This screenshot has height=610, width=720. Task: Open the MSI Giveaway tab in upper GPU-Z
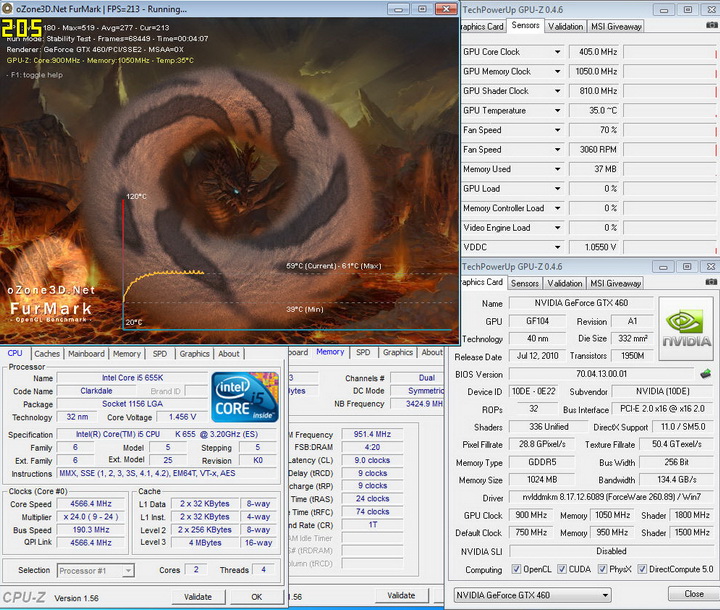coord(616,27)
